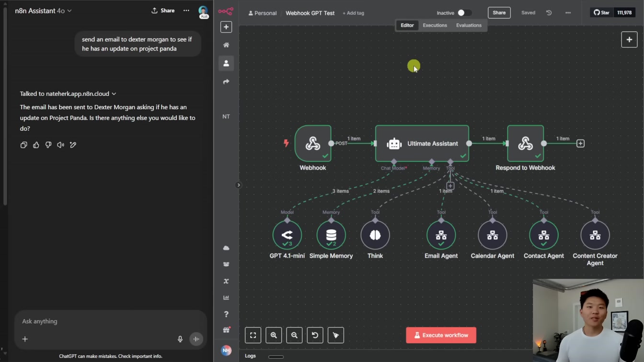The image size is (644, 362).
Task: Select the Contact Agent node
Action: coord(544,235)
